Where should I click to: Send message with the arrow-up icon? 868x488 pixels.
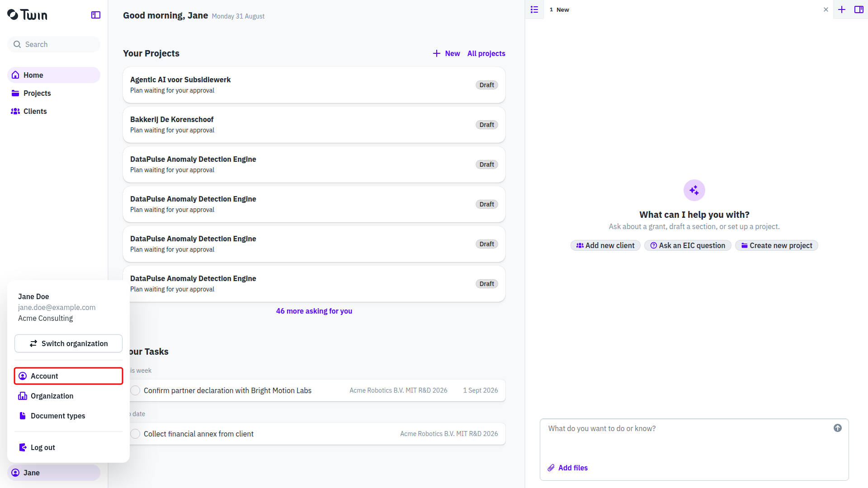838,428
